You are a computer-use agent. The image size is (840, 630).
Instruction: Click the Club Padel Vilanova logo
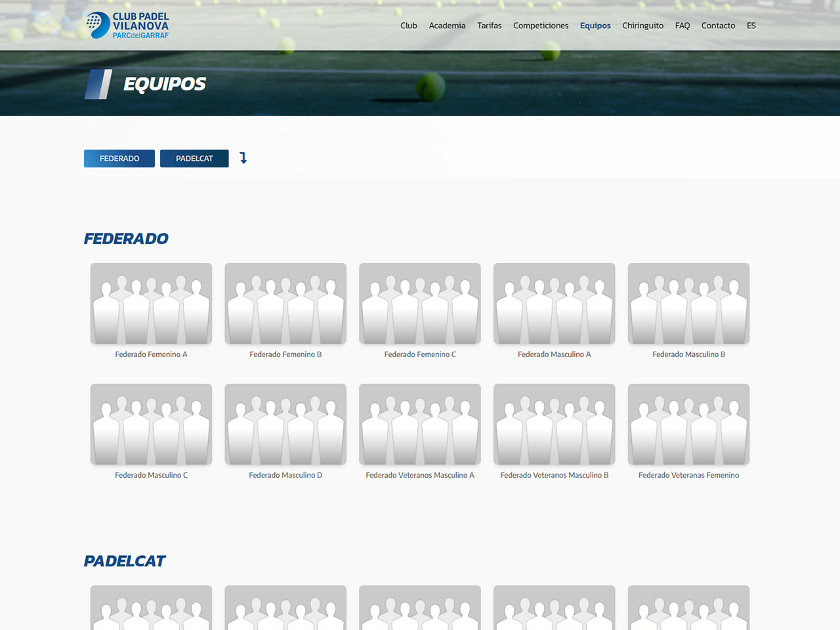(x=127, y=26)
